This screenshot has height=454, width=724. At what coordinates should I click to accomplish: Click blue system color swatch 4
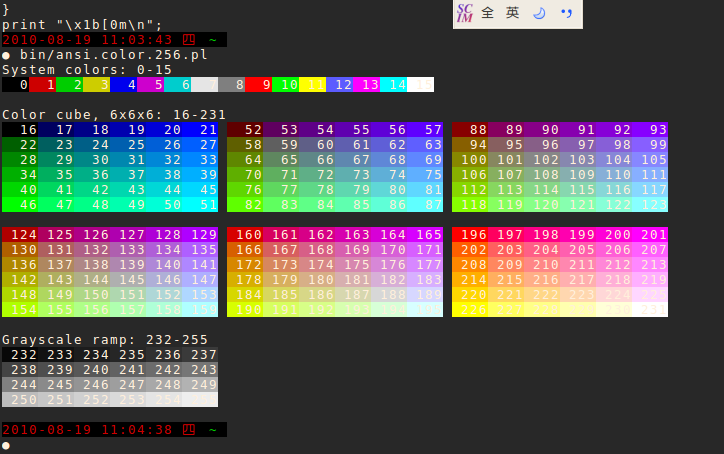[x=124, y=85]
